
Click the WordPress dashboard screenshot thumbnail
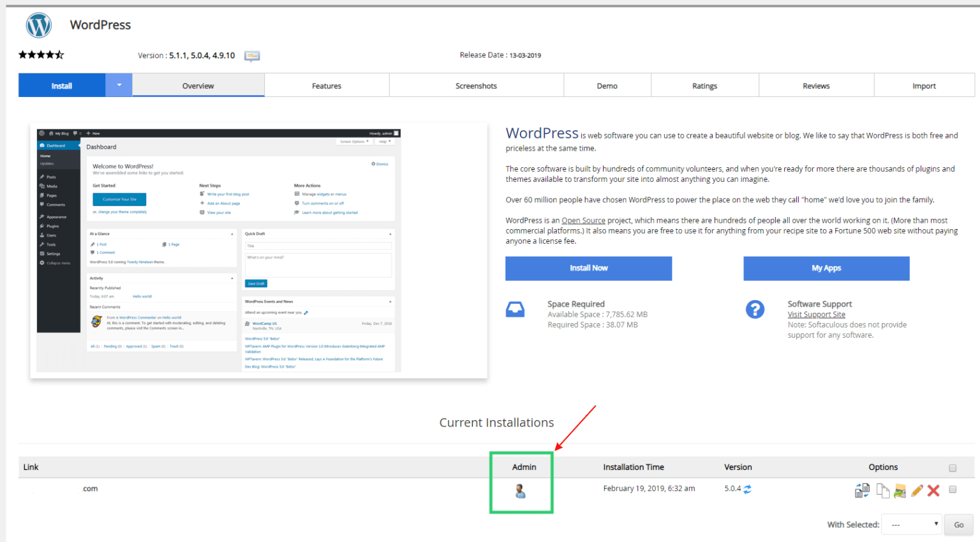258,250
